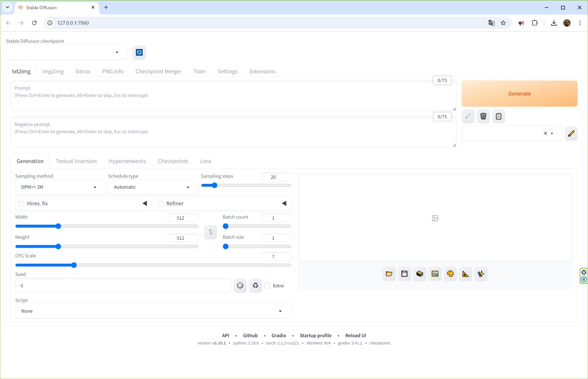Open the Translate page icon in the address bar
The image size is (588, 379).
tap(491, 23)
